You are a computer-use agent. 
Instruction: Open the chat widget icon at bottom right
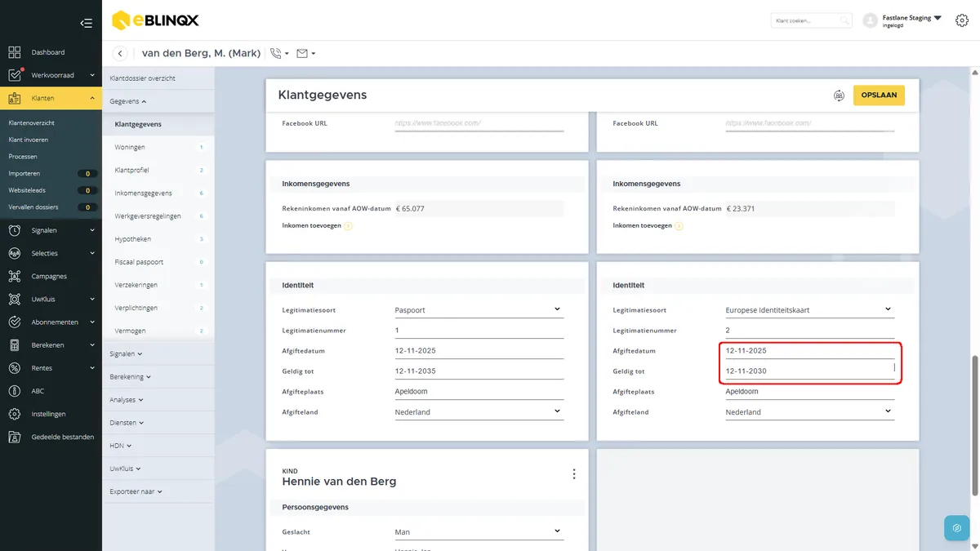957,528
